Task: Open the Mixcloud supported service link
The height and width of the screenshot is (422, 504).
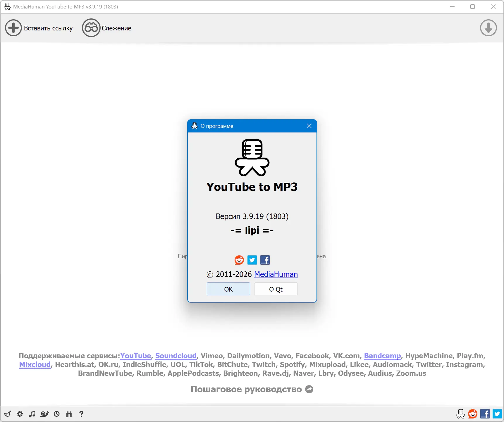Action: click(x=35, y=365)
